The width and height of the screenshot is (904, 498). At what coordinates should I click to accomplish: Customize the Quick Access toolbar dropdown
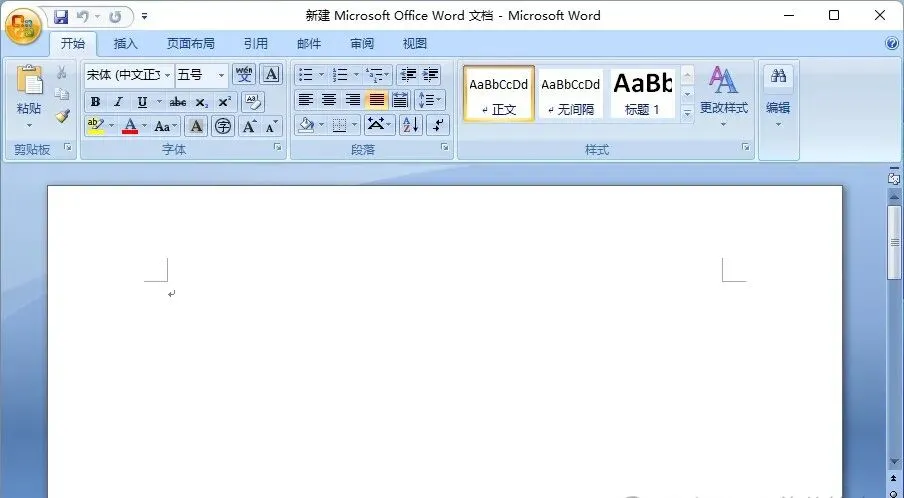pos(144,17)
